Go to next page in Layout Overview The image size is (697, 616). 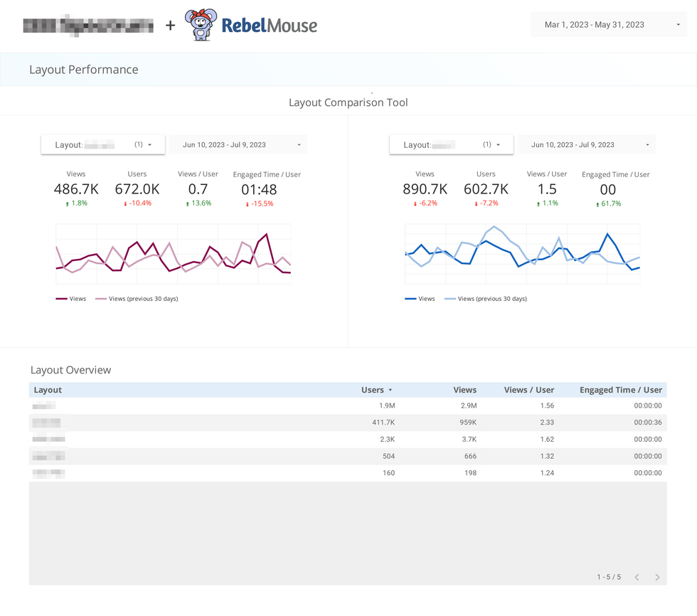pyautogui.click(x=656, y=577)
